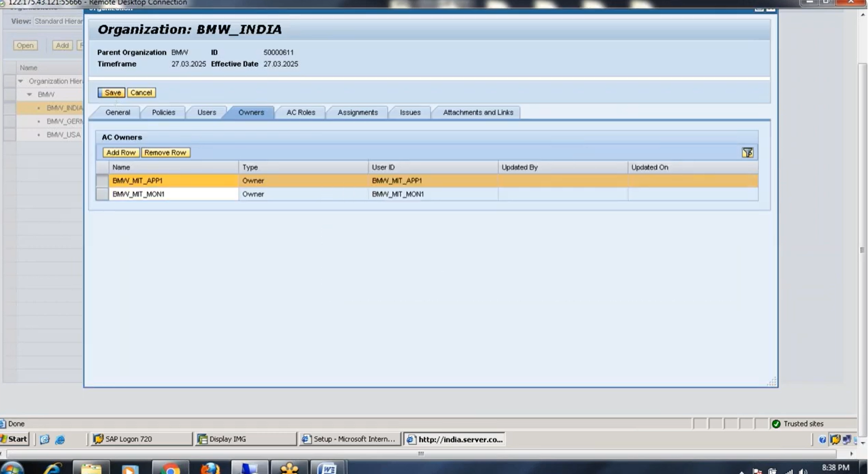Open Windows Media Player on the taskbar
This screenshot has width=868, height=474.
(x=129, y=468)
